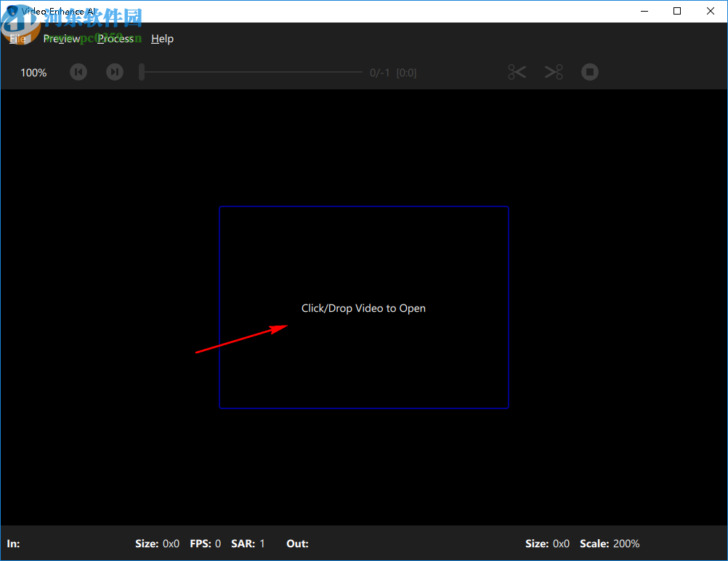Image resolution: width=728 pixels, height=561 pixels.
Task: Jump to previous frame
Action: (x=78, y=72)
